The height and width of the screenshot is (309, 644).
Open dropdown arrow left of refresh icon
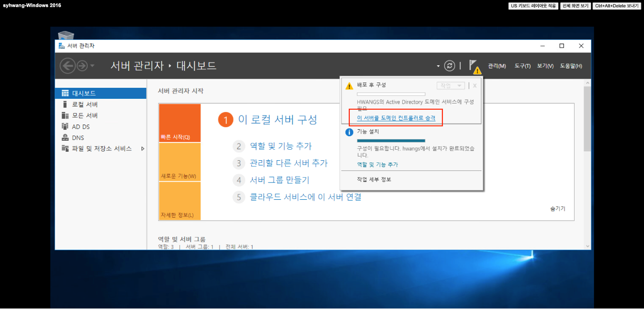pyautogui.click(x=438, y=66)
